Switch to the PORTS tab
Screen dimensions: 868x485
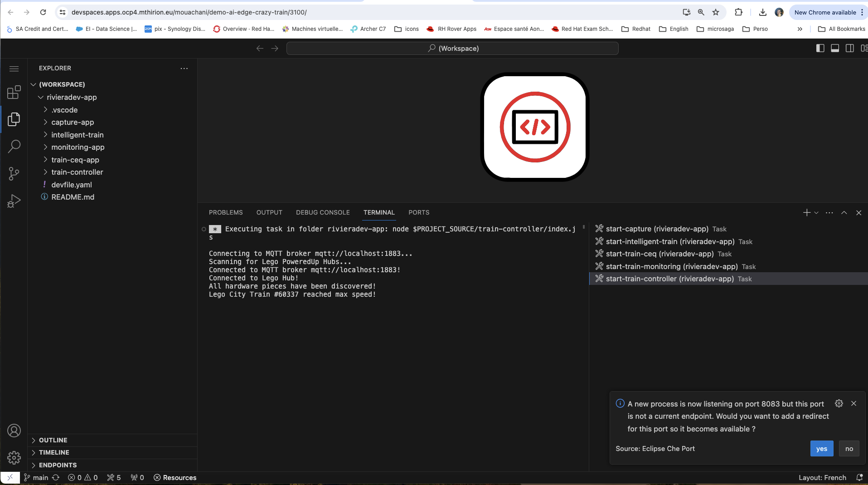tap(418, 212)
